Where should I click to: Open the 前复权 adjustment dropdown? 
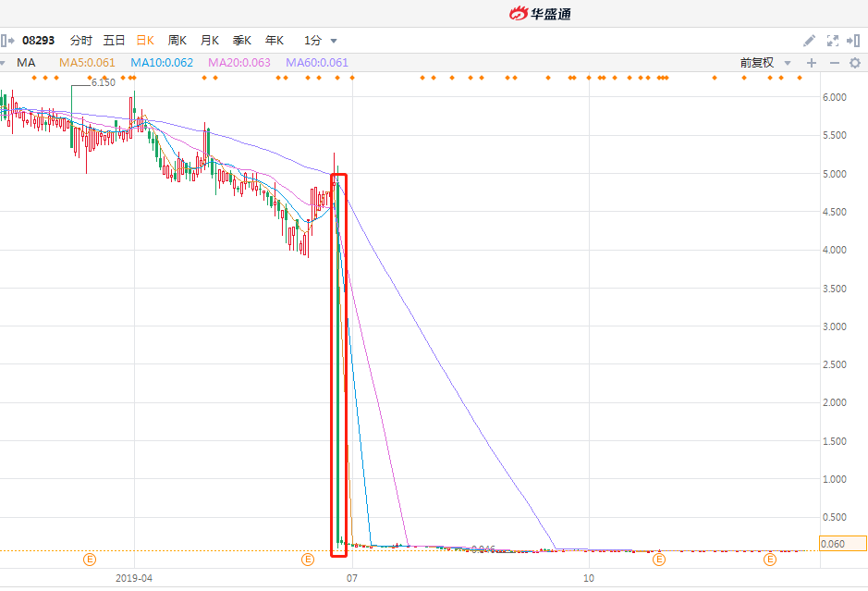[765, 63]
